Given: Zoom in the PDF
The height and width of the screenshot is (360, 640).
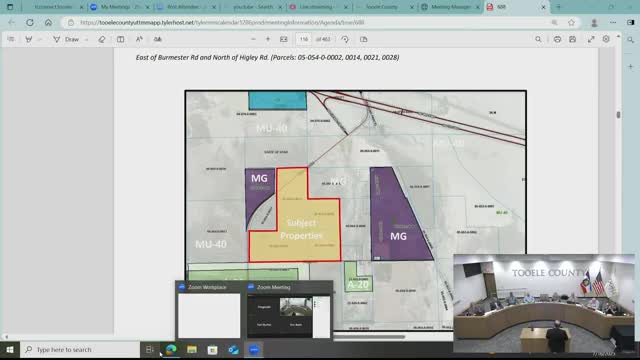Looking at the screenshot, I should pyautogui.click(x=268, y=39).
